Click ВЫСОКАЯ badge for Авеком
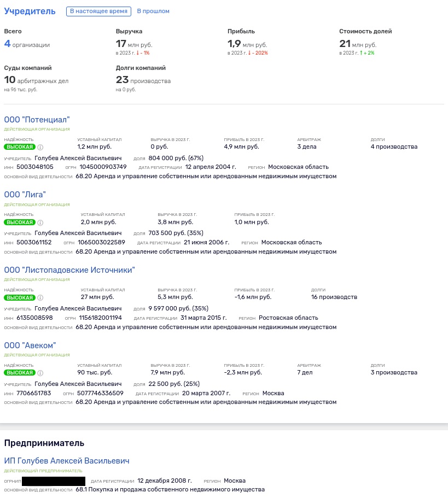 click(20, 373)
